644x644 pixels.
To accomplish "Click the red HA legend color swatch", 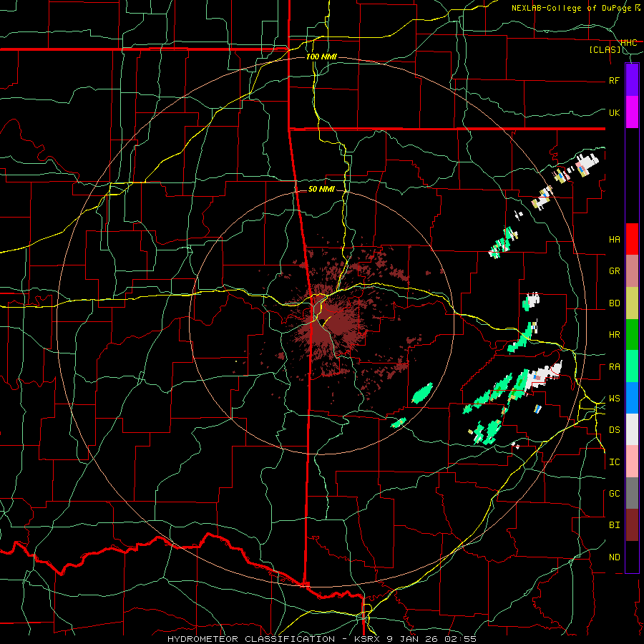I will (x=632, y=239).
